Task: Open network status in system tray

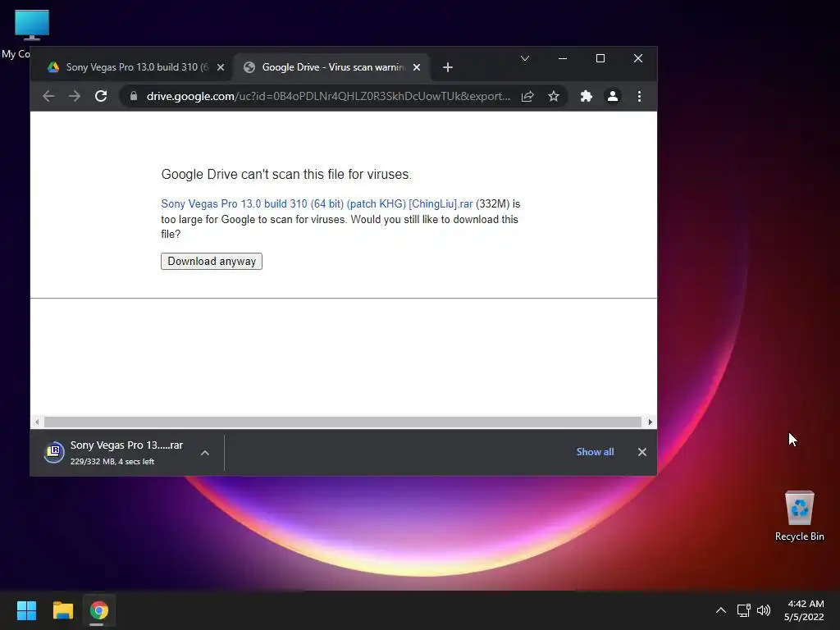Action: [x=743, y=610]
